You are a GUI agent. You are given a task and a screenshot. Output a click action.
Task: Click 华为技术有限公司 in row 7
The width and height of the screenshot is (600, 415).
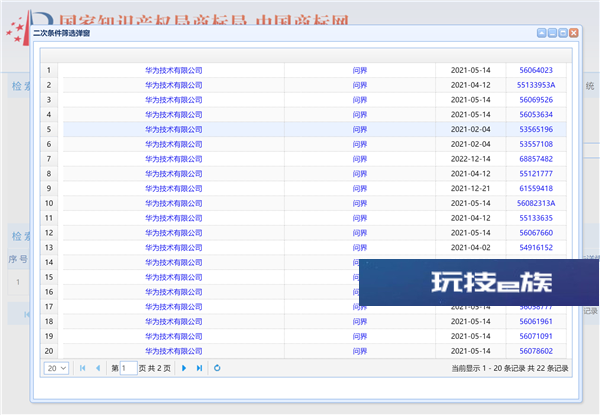pos(174,159)
